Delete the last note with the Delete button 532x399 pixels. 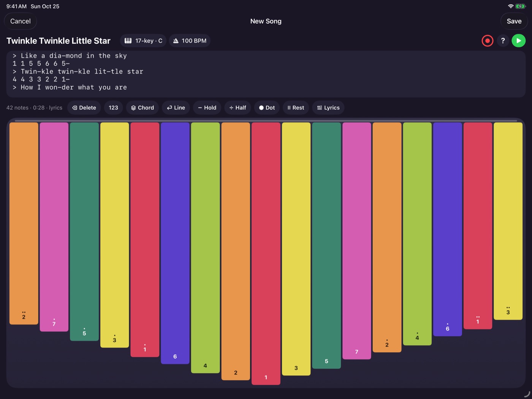click(84, 108)
